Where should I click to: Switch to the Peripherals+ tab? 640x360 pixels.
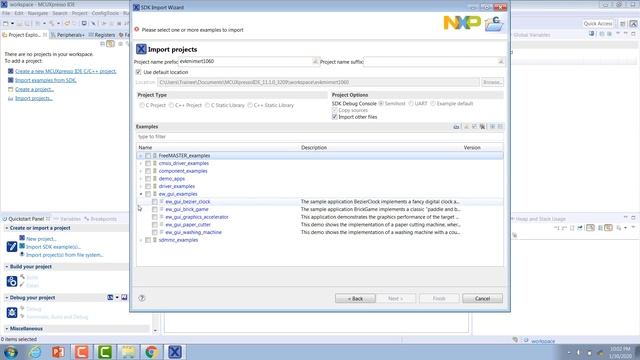click(68, 35)
